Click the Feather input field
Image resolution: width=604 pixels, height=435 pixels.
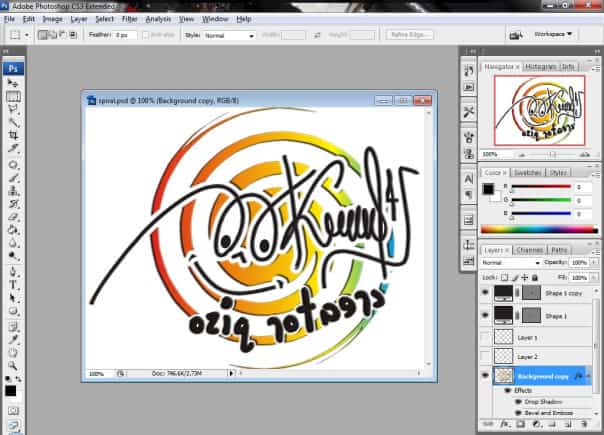tap(123, 35)
